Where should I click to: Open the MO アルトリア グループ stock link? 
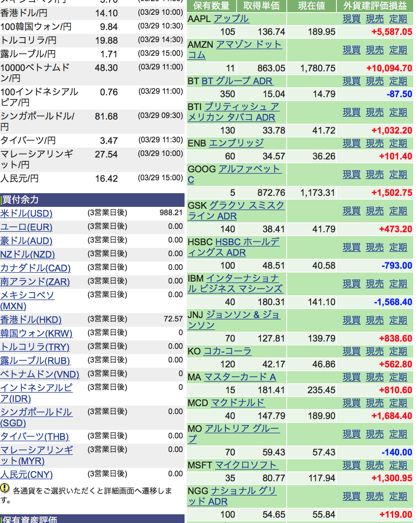[x=234, y=434]
